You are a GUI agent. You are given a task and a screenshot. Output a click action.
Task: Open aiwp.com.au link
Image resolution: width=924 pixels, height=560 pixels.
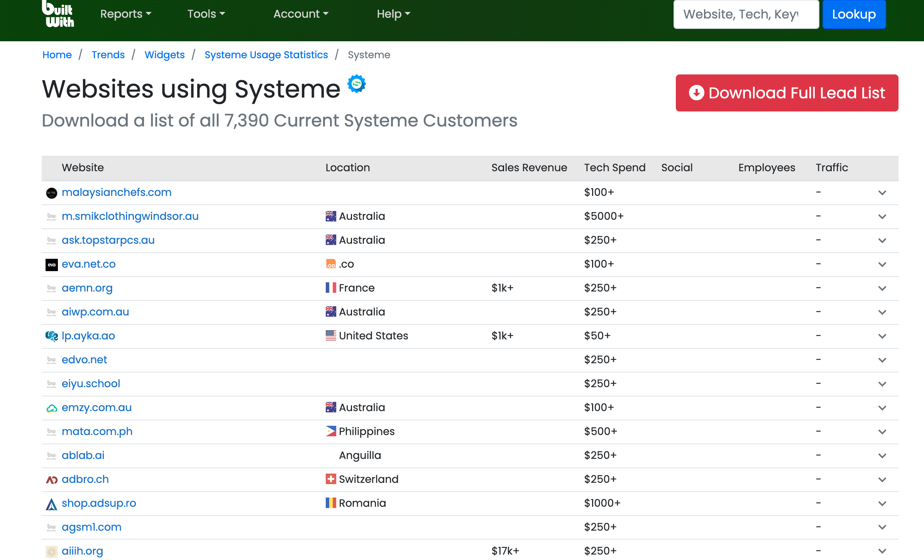tap(95, 312)
